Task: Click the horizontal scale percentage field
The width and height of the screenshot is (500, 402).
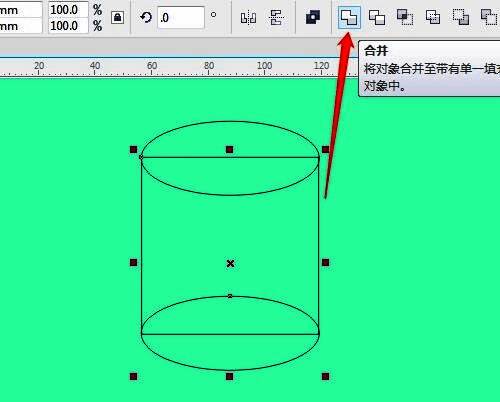Action: pos(68,10)
